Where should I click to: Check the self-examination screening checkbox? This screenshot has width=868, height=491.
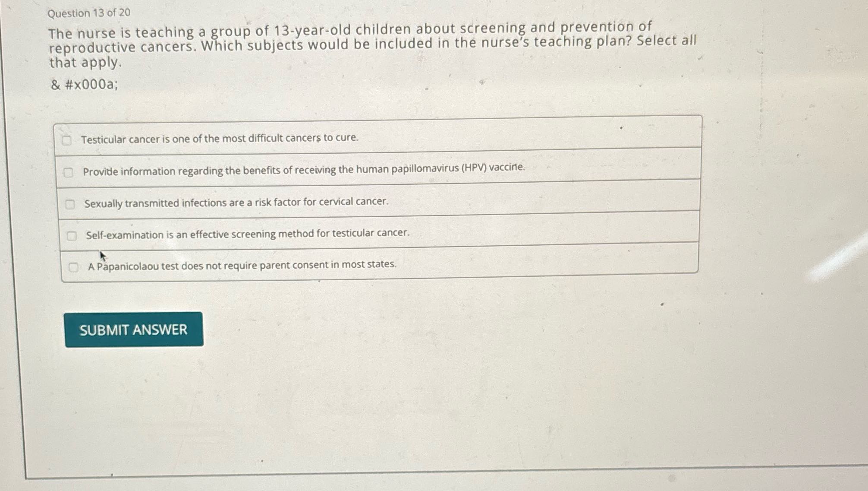click(72, 234)
